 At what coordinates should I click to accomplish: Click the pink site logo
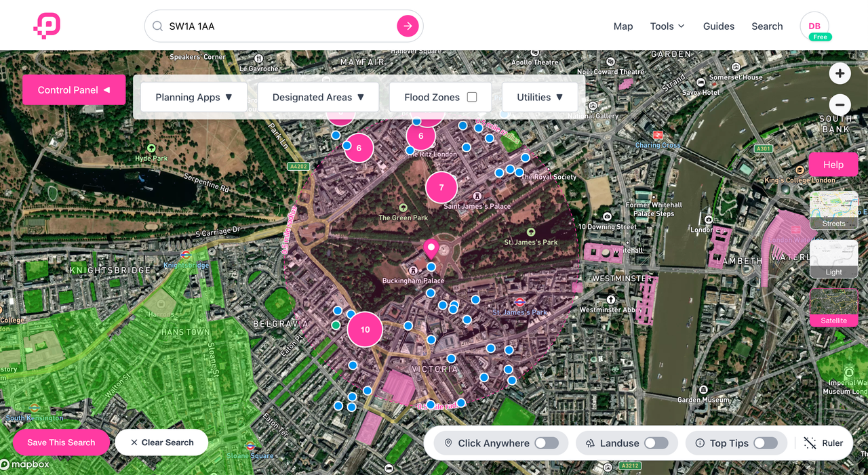(x=47, y=26)
